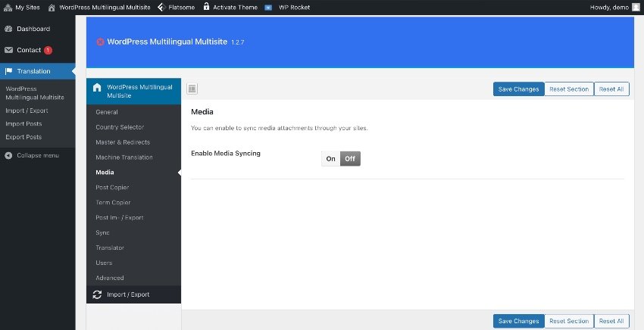Click the red plugin logo in blue header

(100, 42)
